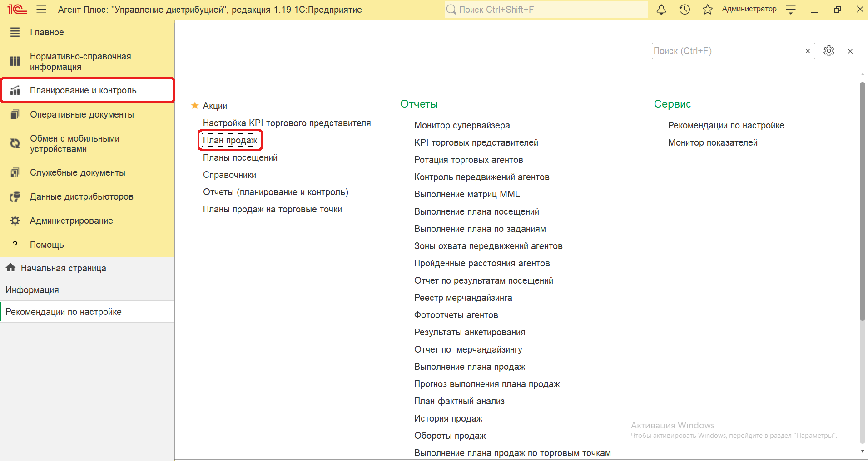Close the function menu panel
This screenshot has height=461, width=868.
click(850, 51)
